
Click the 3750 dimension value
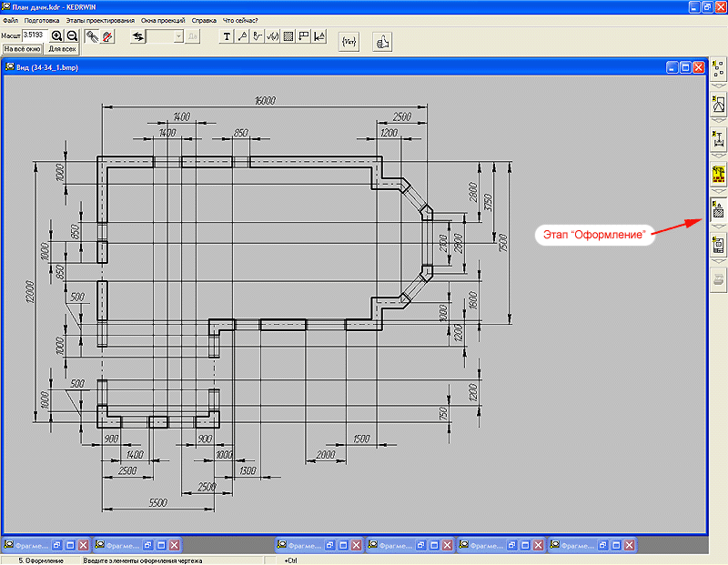488,202
